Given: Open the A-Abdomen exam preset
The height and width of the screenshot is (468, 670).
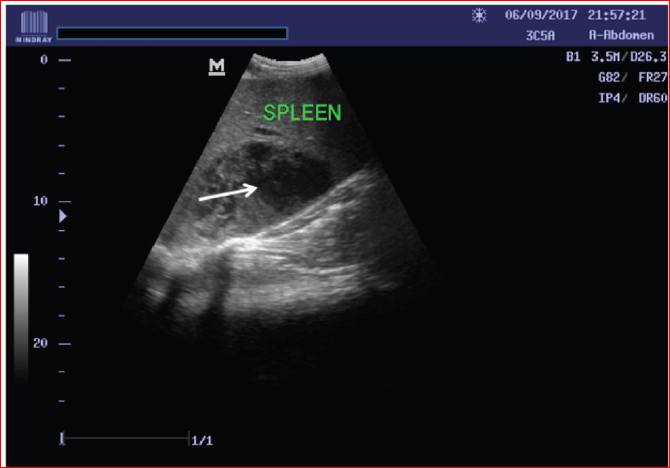Looking at the screenshot, I should coord(620,35).
